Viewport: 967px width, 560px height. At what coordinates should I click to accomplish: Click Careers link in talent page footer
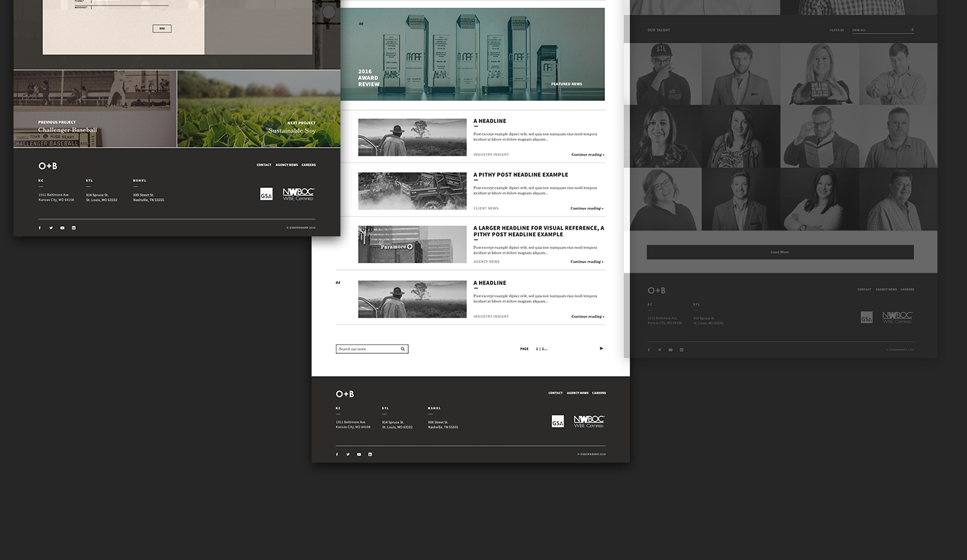tap(907, 289)
